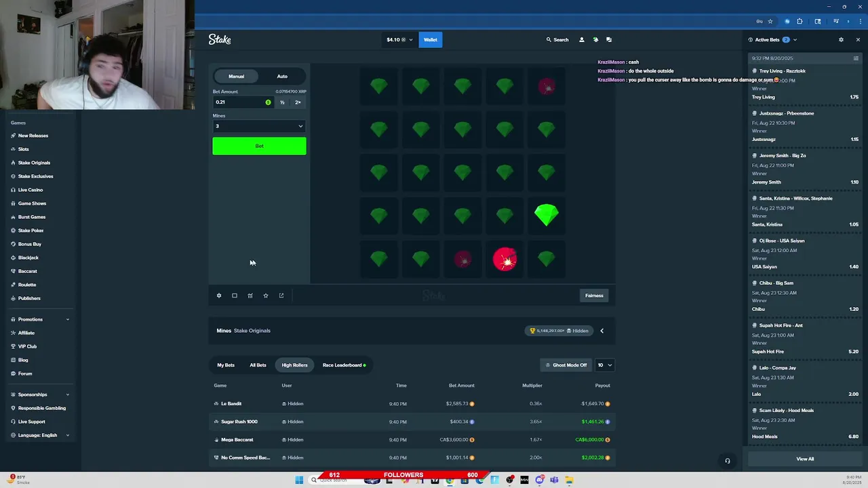Click the Stake Originals label beside Mines
The height and width of the screenshot is (488, 868).
click(252, 331)
